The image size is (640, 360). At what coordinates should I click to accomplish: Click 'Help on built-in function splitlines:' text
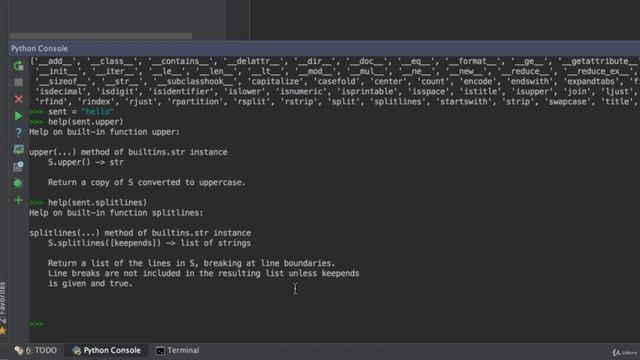[116, 213]
